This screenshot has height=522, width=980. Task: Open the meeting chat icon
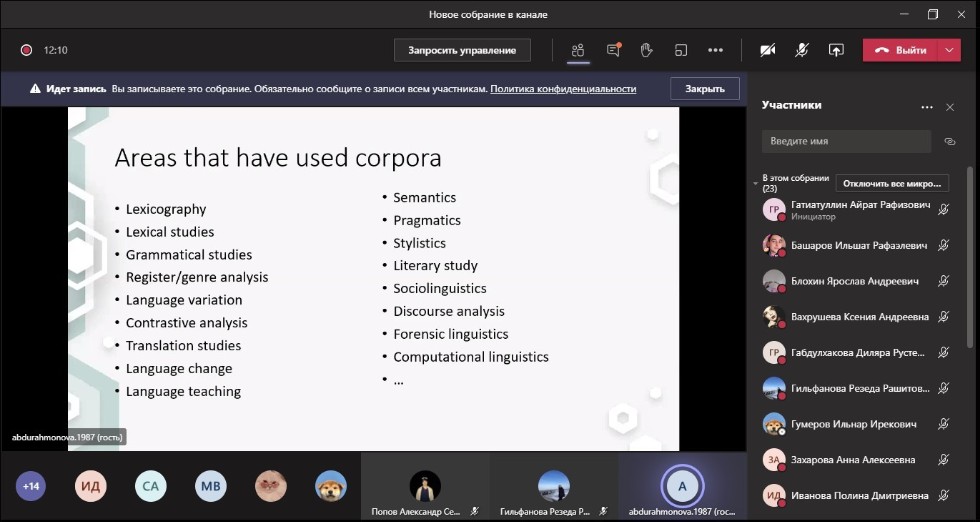pyautogui.click(x=613, y=50)
